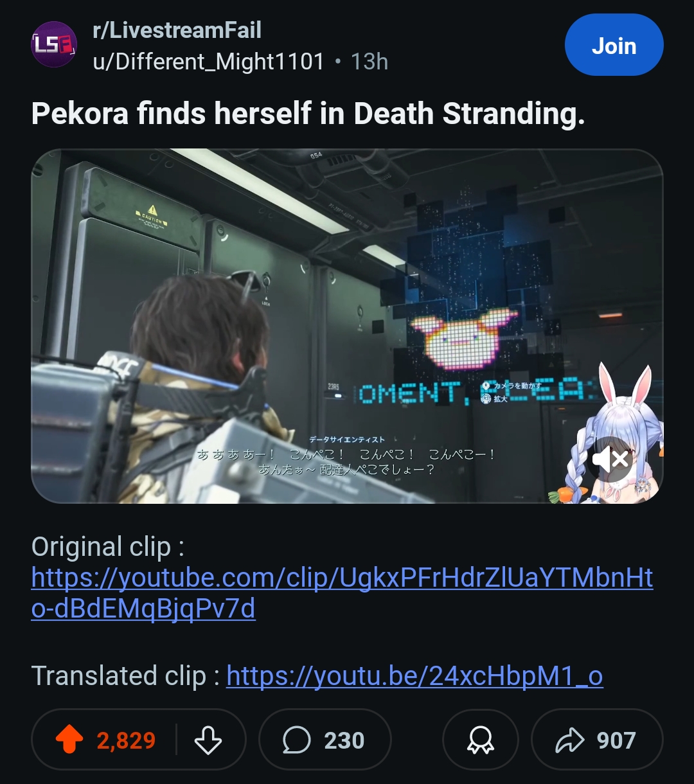Unmute the video using the speaker icon
694x784 pixels.
click(x=611, y=459)
